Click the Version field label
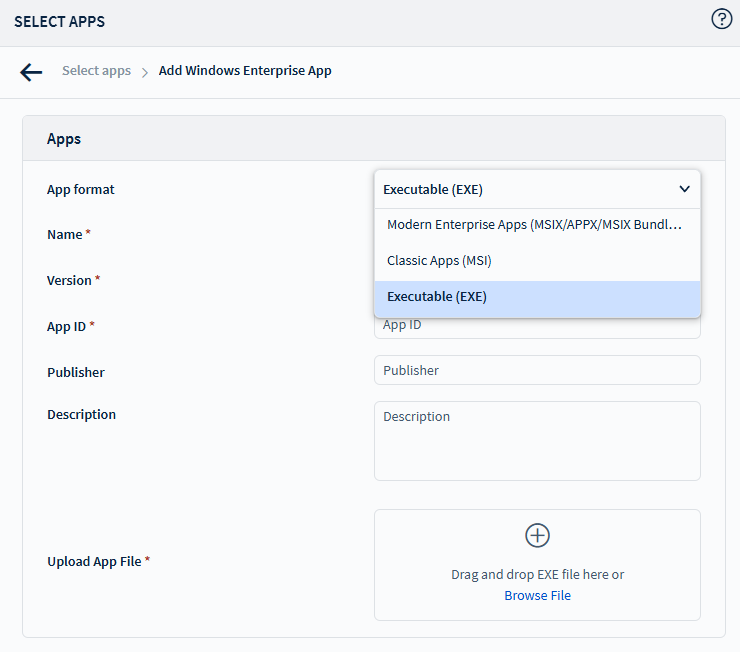 [69, 281]
